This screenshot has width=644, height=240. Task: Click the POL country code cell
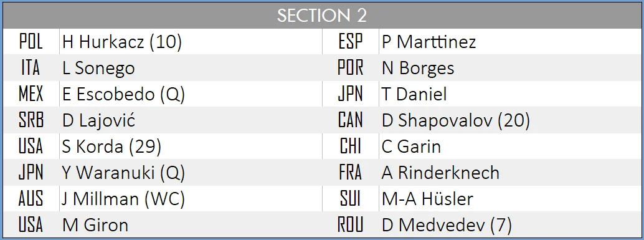pyautogui.click(x=31, y=42)
